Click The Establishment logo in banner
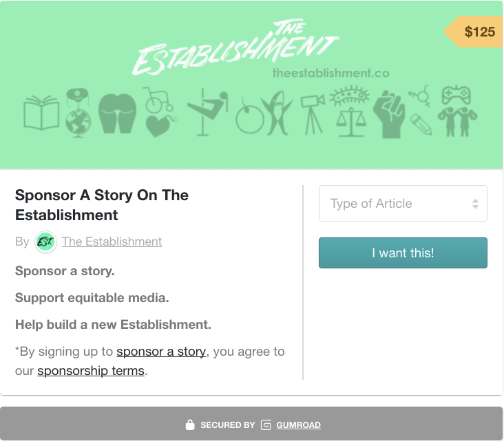 (x=234, y=50)
